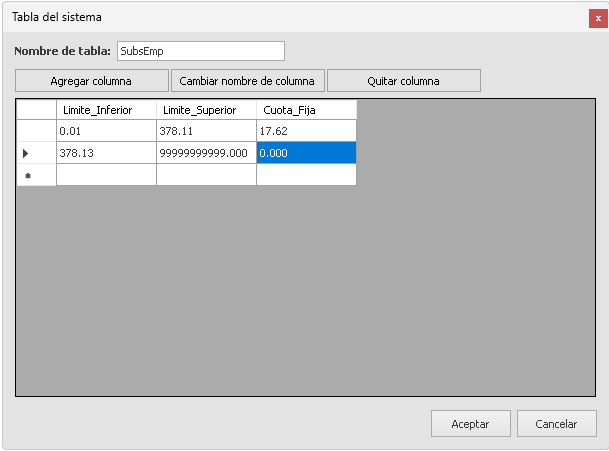Select the first row's header
Screen dimensions: 609x451
(36, 131)
